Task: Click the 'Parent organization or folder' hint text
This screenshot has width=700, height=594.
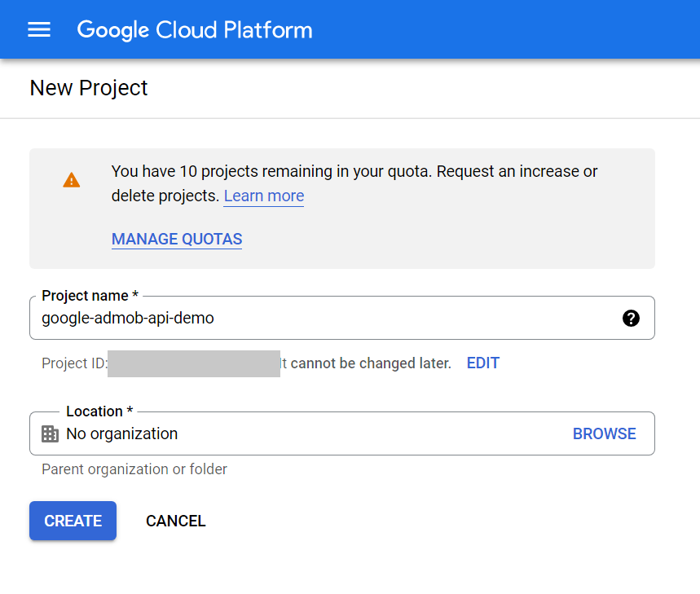Action: 134,469
